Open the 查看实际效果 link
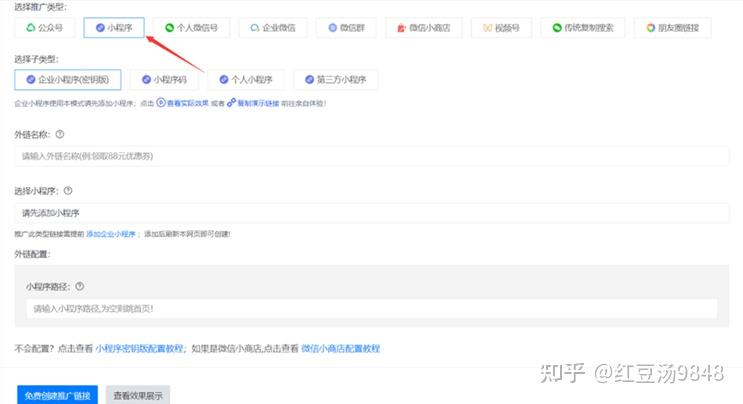The height and width of the screenshot is (404, 743). (x=183, y=103)
